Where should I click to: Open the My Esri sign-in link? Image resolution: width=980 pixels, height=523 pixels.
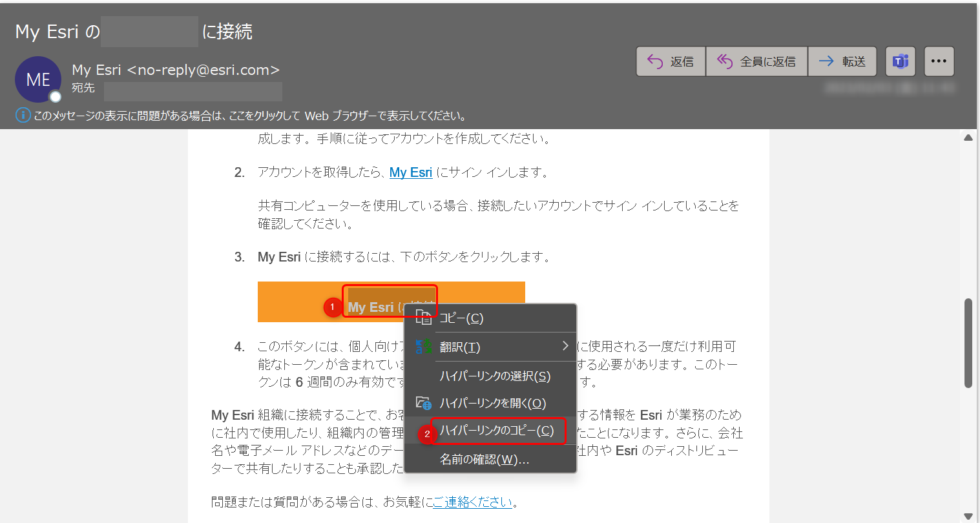pos(411,172)
